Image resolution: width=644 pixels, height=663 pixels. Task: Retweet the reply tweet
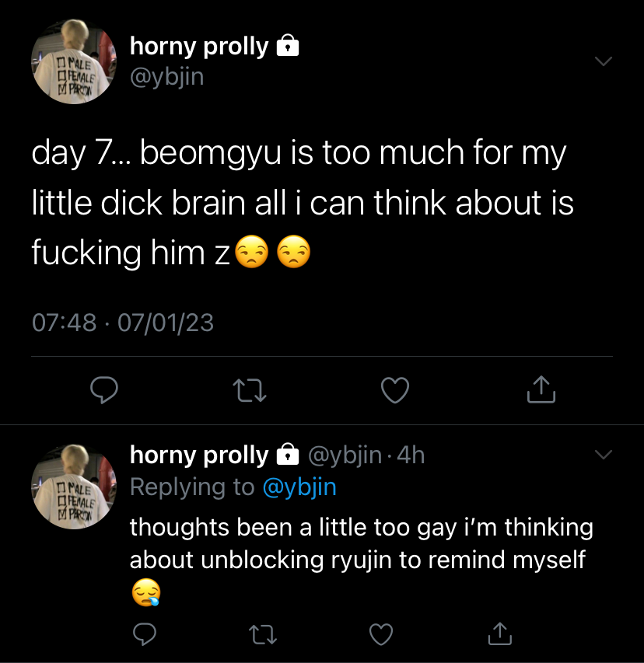263,634
